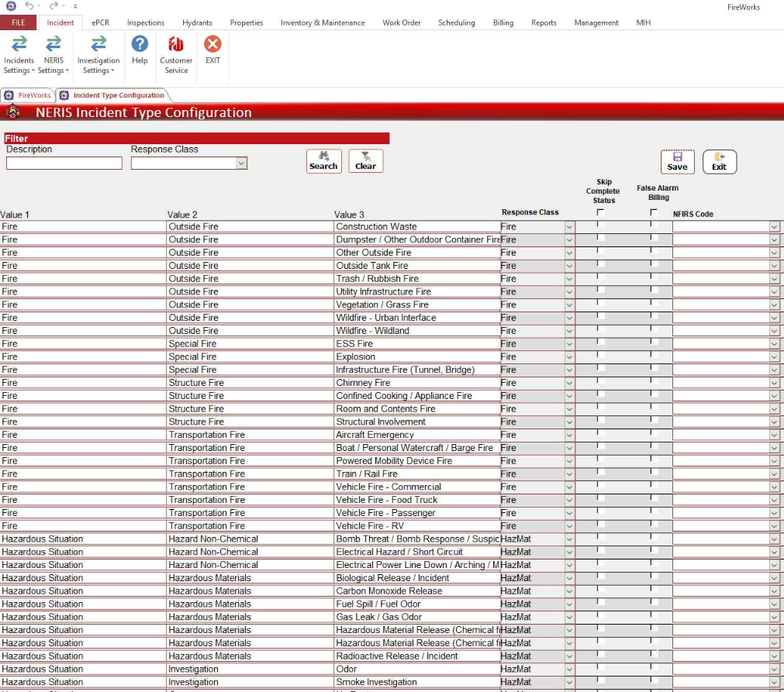Switch to the ePCR ribbon tab
This screenshot has width=784, height=692.
pos(100,22)
